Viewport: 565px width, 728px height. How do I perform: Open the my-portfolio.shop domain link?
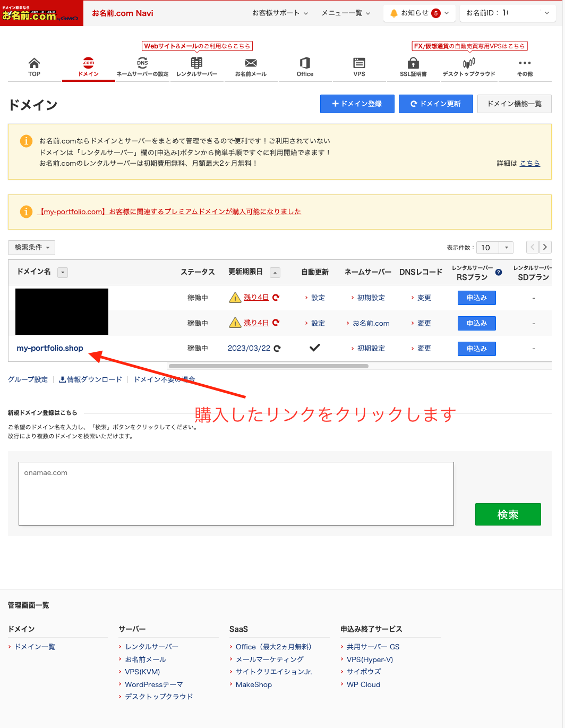pos(49,348)
